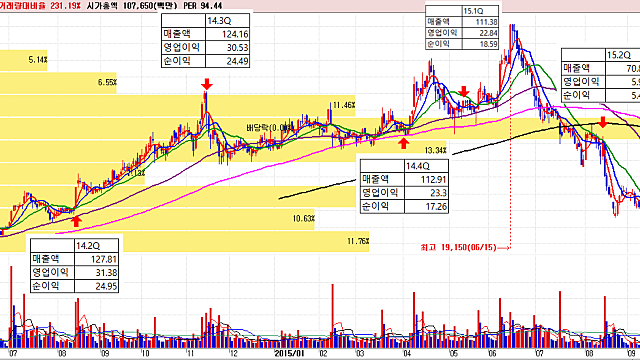Click the 13.34% volume profile bar label
Screen dimensions: 640x360
click(x=436, y=151)
